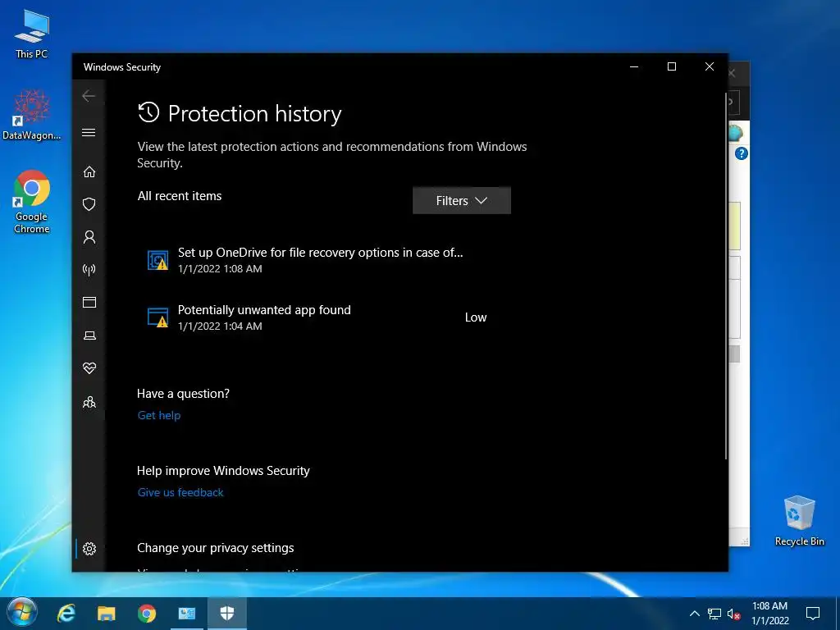Open the Home section in sidebar
Screen dimensions: 840x630
click(89, 171)
